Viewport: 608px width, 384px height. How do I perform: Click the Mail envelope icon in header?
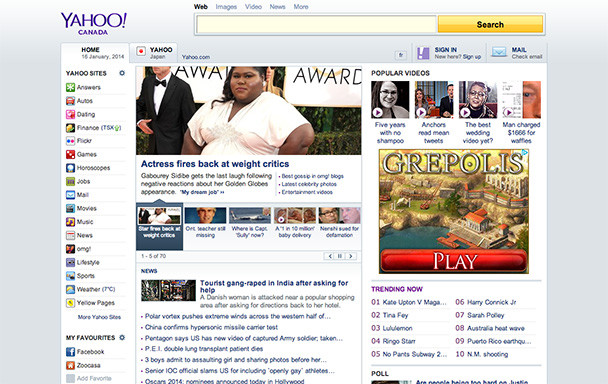tap(499, 52)
